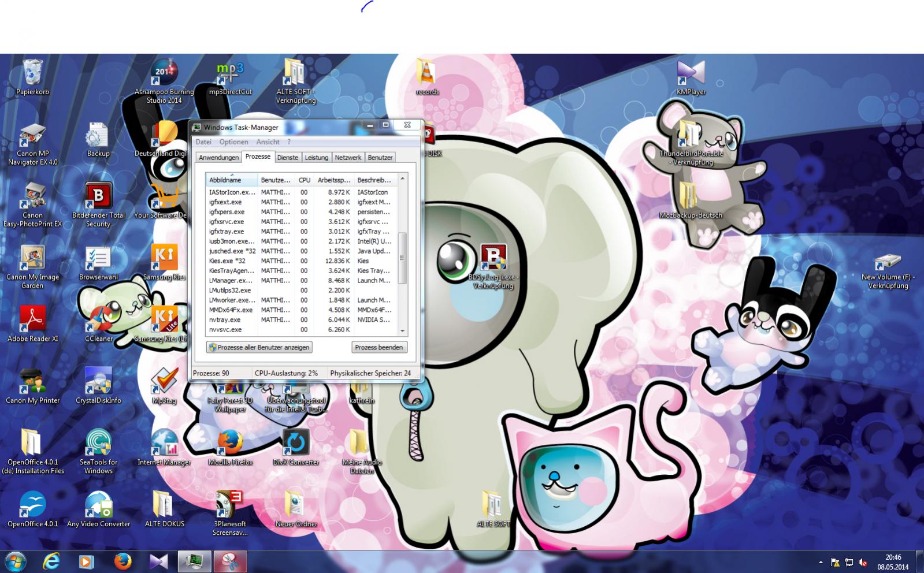Screen dimensions: 924x573
Task: Click the process list scrollbar thumb
Action: point(402,258)
